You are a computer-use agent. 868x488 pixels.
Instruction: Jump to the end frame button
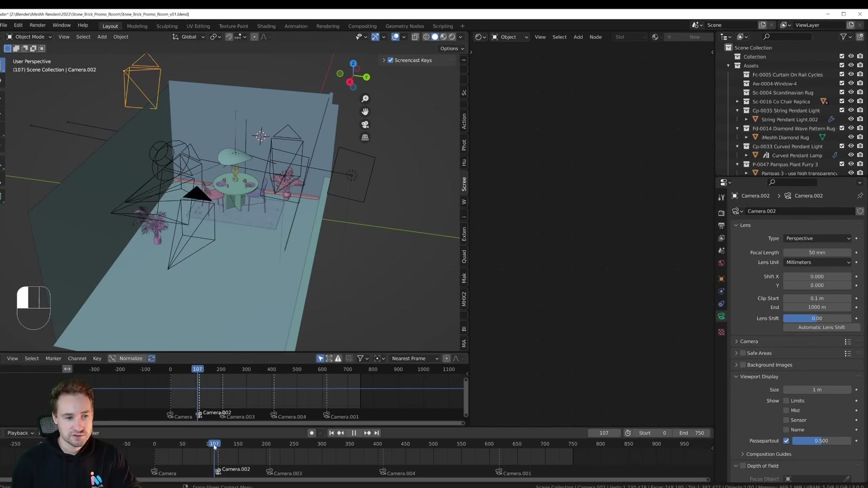(x=377, y=433)
